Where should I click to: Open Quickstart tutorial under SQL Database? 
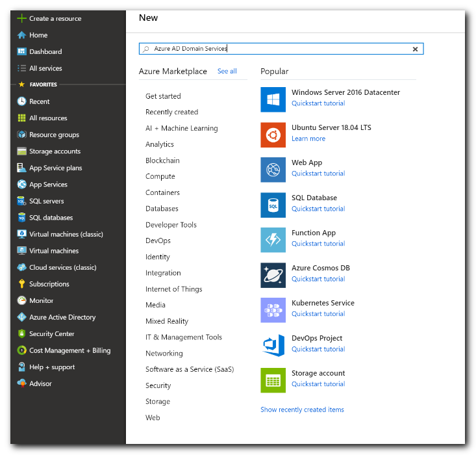coord(318,209)
